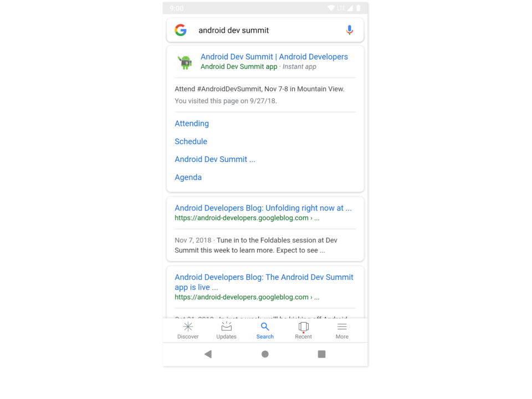The width and height of the screenshot is (532, 399).
Task: Open the Agenda sitelink
Action: tap(188, 177)
